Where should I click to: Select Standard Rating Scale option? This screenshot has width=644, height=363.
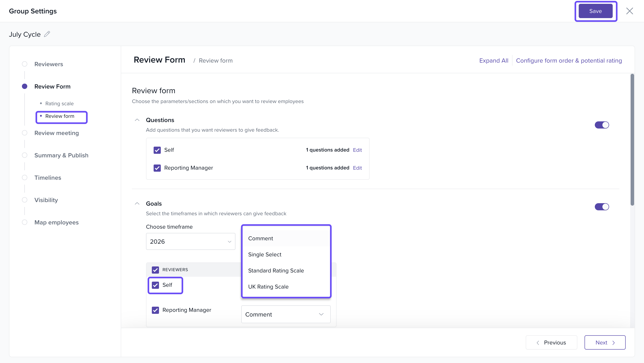point(276,270)
